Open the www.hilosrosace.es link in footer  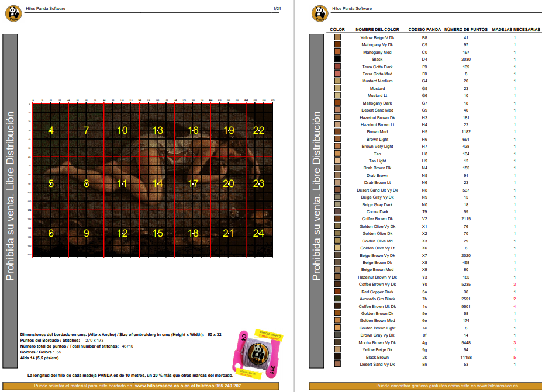click(157, 386)
